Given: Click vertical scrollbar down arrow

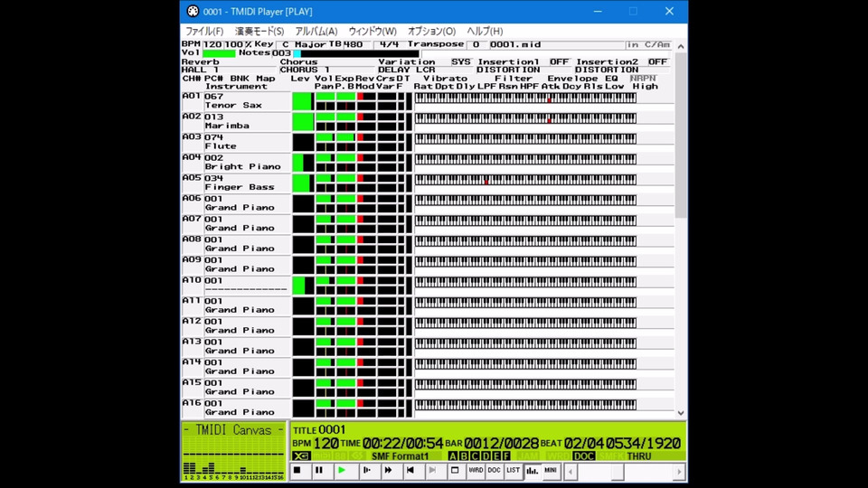Looking at the screenshot, I should (x=681, y=413).
